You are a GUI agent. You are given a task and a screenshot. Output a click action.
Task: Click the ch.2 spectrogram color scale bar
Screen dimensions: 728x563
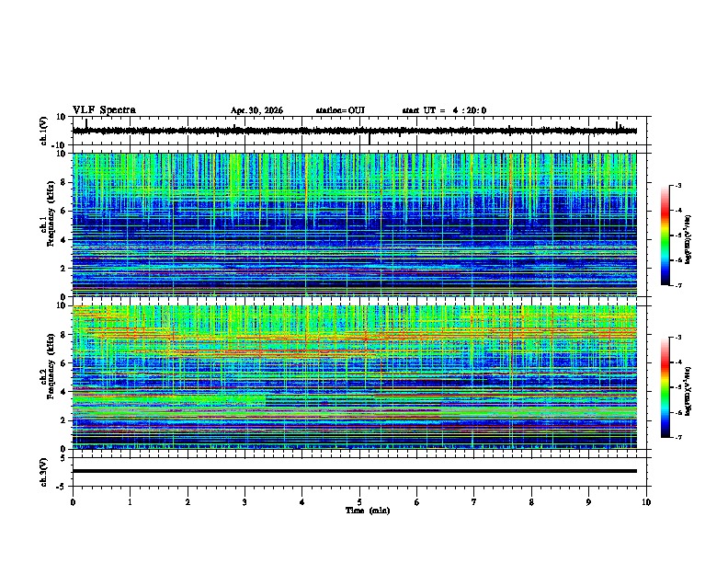665,387
